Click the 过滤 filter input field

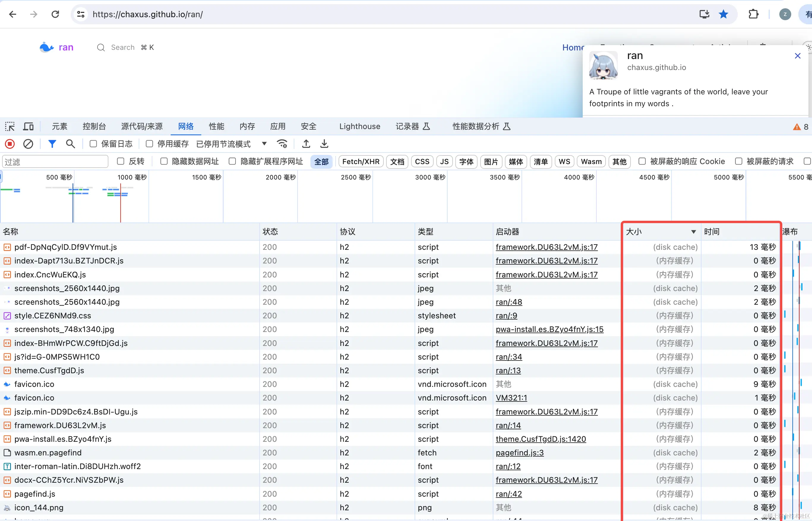[55, 162]
